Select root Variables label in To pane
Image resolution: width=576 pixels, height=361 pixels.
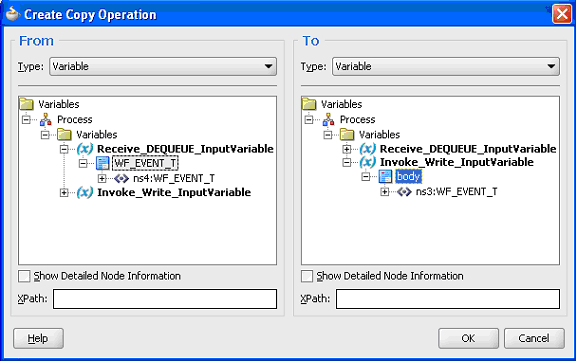pyautogui.click(x=342, y=104)
